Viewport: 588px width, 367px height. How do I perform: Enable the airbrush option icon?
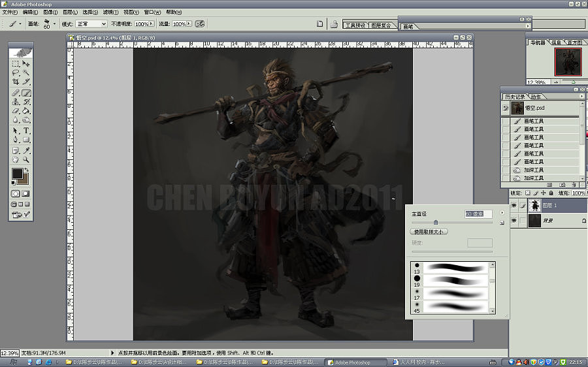tap(200, 24)
